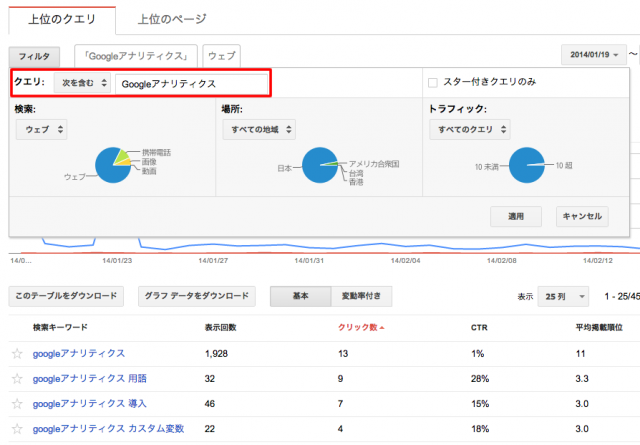Viewport: 640px width, 445px height.
Task: Click the キャンセル button
Action: 582,216
